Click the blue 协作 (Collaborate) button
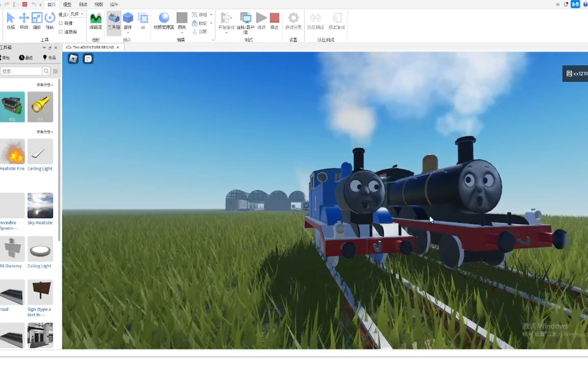Screen dimensions: 588x368 point(575,4)
